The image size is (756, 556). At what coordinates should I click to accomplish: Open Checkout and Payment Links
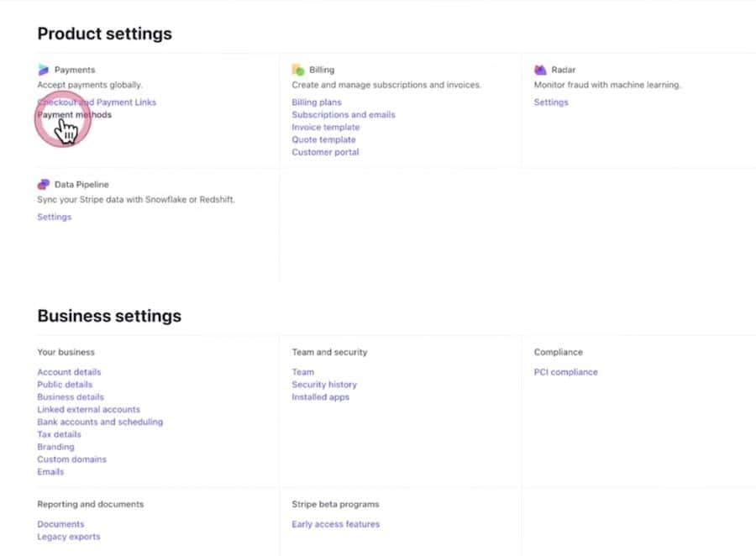(97, 102)
